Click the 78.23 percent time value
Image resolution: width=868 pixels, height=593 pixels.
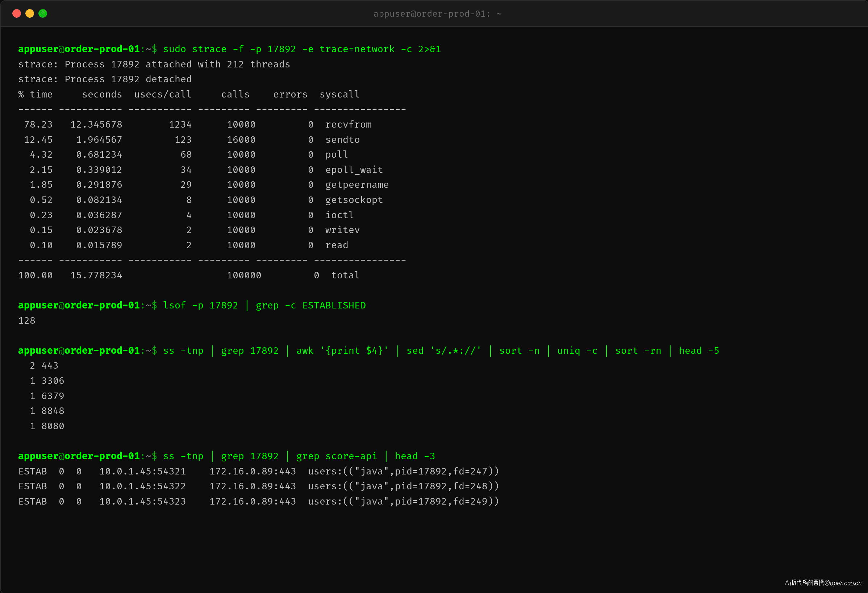point(38,124)
